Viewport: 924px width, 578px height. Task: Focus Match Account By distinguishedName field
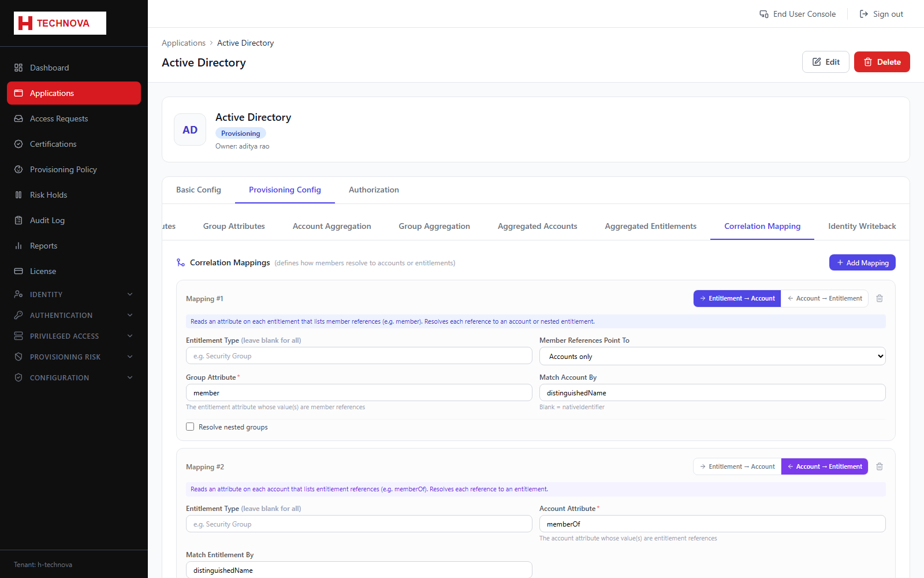tap(713, 392)
